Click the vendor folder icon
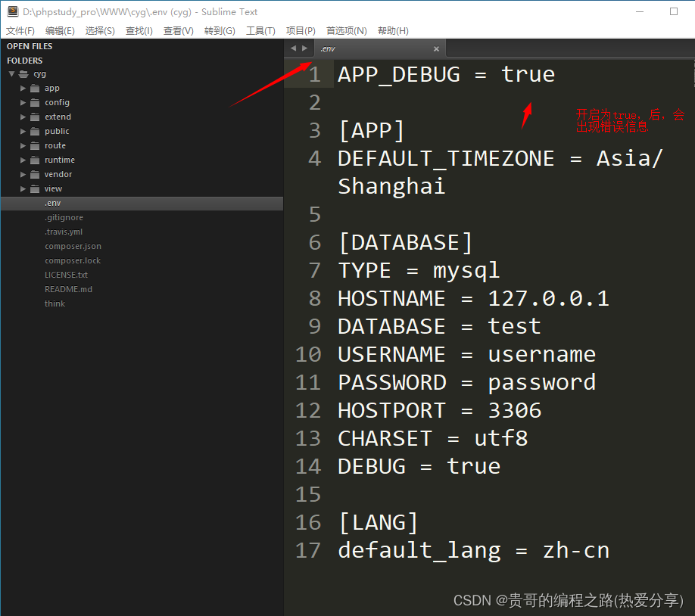The image size is (695, 616). click(35, 175)
